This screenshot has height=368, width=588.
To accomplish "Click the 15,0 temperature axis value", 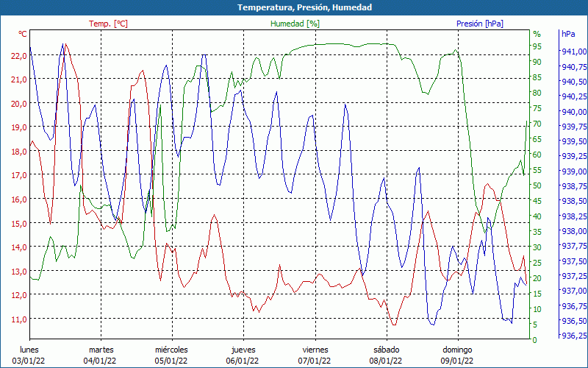I will (19, 223).
